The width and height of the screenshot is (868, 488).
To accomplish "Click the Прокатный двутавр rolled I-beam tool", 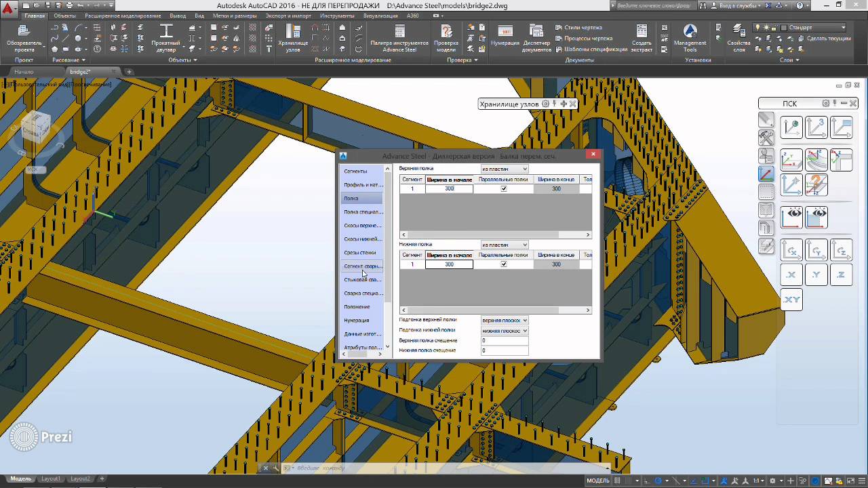I will coord(166,39).
